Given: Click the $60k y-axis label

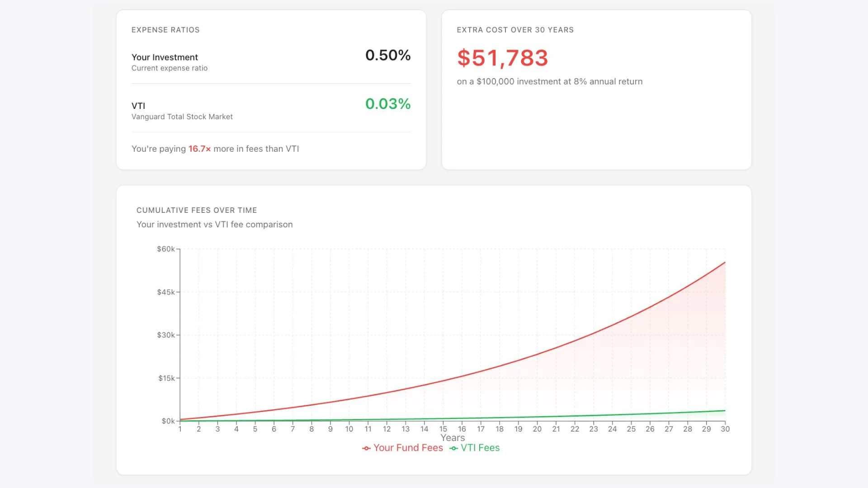Looking at the screenshot, I should pos(165,249).
